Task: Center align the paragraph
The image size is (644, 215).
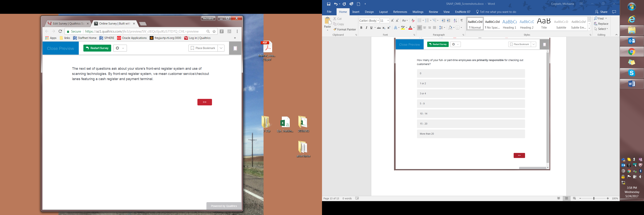Action: coord(425,28)
